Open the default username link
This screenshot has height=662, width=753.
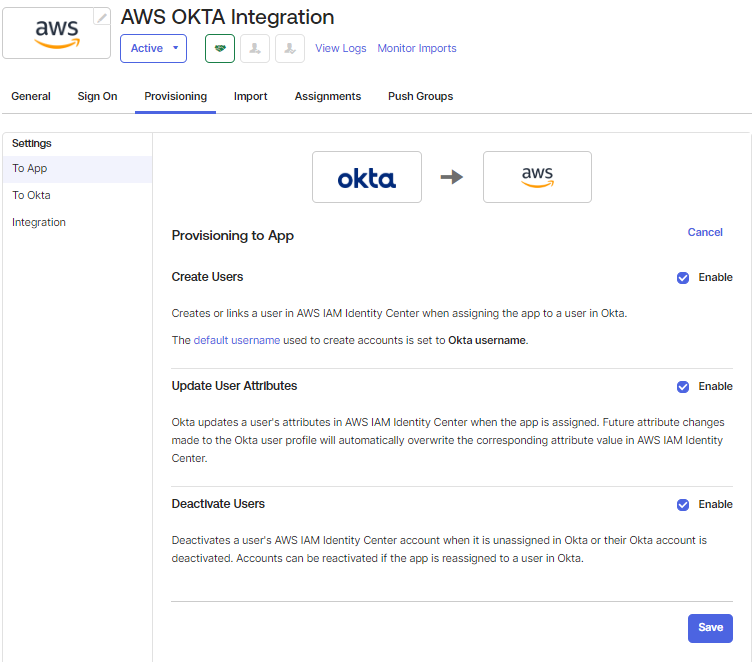pyautogui.click(x=237, y=340)
